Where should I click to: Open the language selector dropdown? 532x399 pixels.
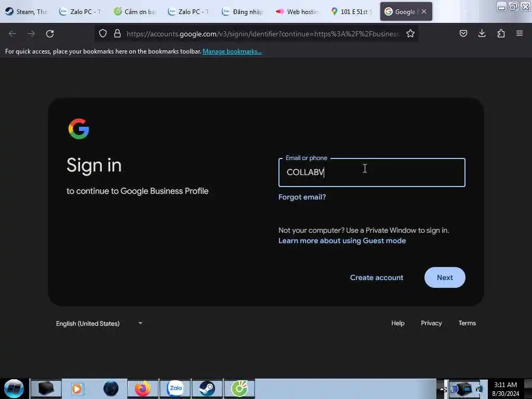point(99,323)
